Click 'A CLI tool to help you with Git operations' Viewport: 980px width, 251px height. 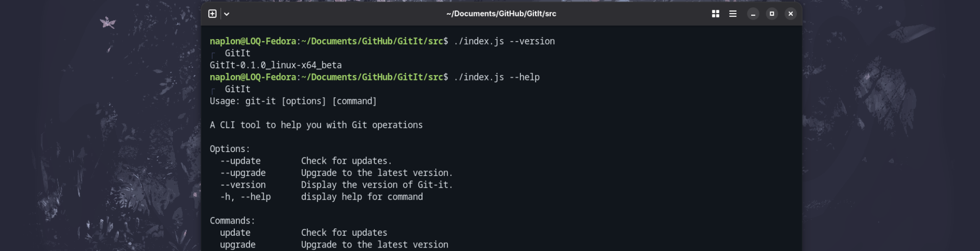(x=316, y=125)
